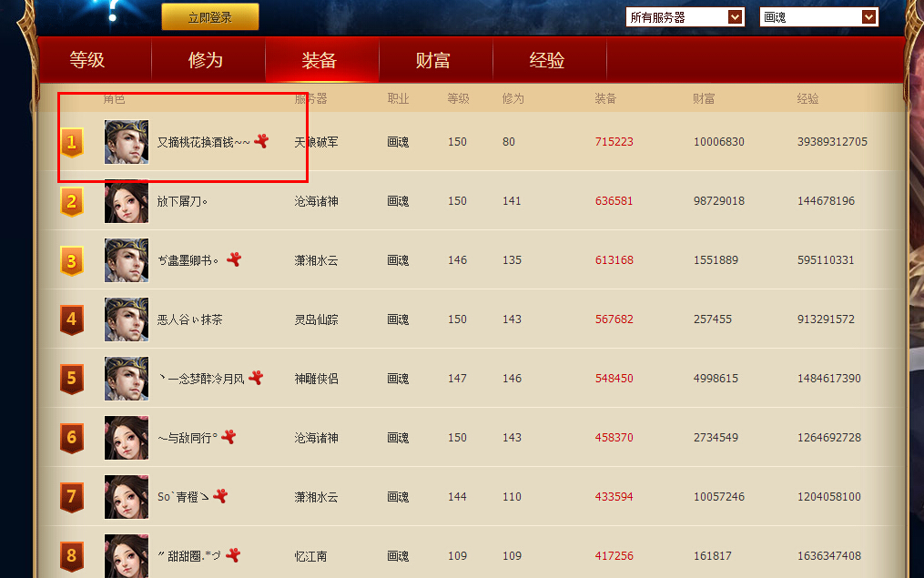924x578 pixels.
Task: Click red flower icon beside So`青橙
Action: [219, 496]
